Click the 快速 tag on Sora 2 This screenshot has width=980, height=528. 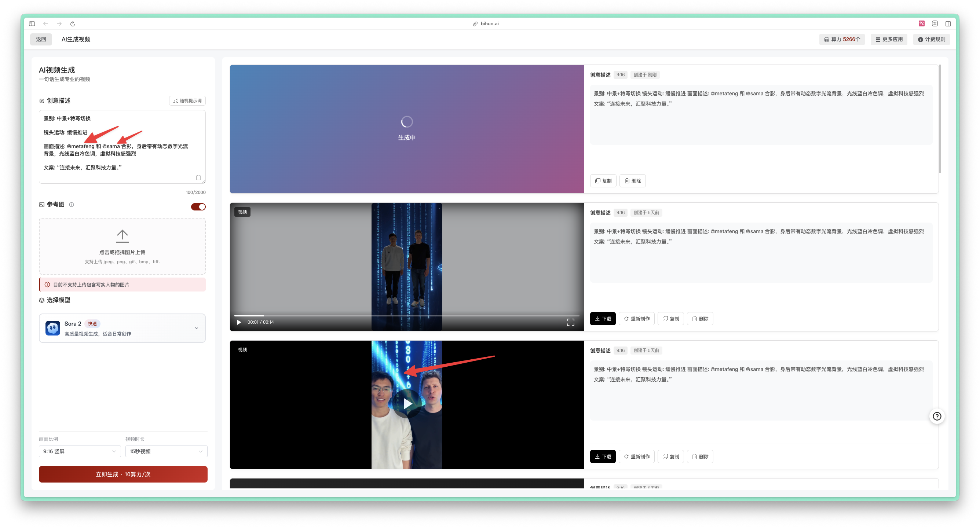click(92, 323)
